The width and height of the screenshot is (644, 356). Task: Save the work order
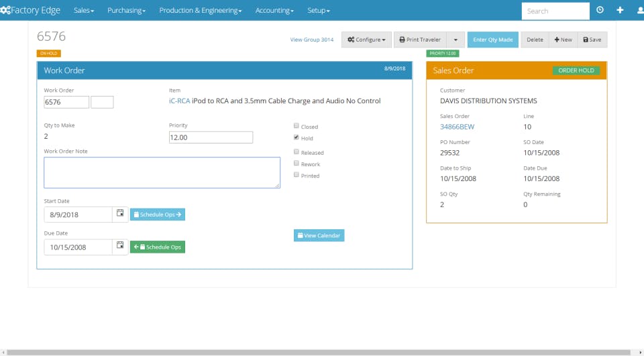(592, 40)
